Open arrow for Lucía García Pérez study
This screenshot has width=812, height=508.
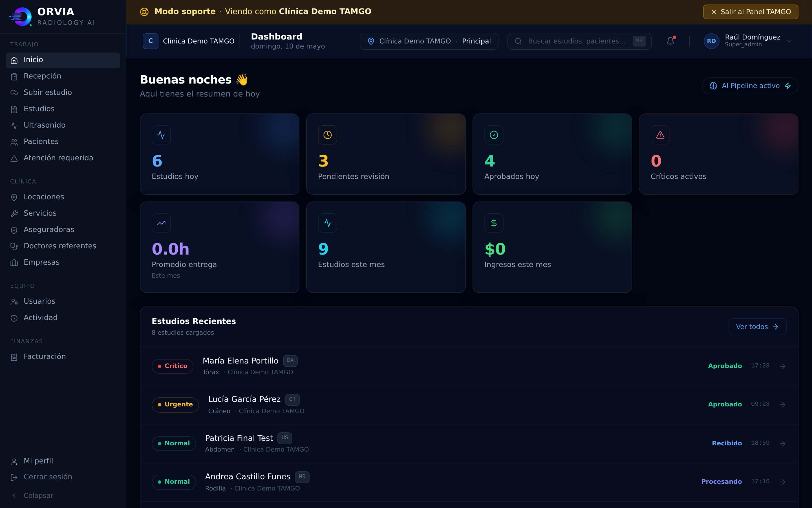click(782, 404)
